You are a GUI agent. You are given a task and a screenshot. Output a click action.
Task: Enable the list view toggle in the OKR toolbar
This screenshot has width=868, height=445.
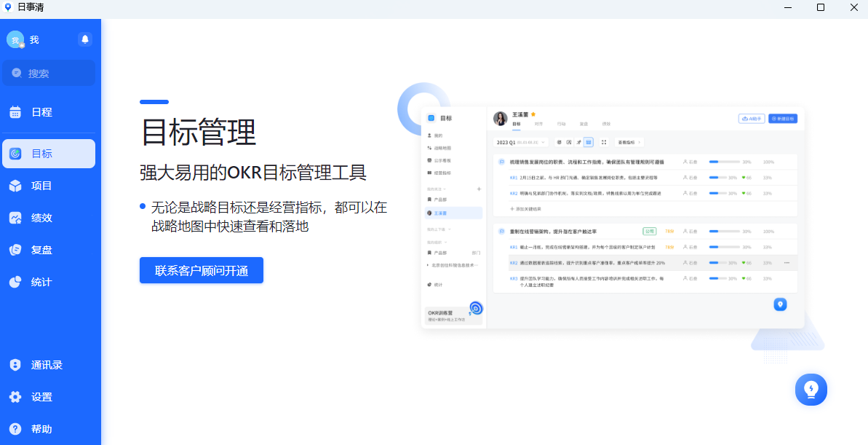[x=588, y=142]
